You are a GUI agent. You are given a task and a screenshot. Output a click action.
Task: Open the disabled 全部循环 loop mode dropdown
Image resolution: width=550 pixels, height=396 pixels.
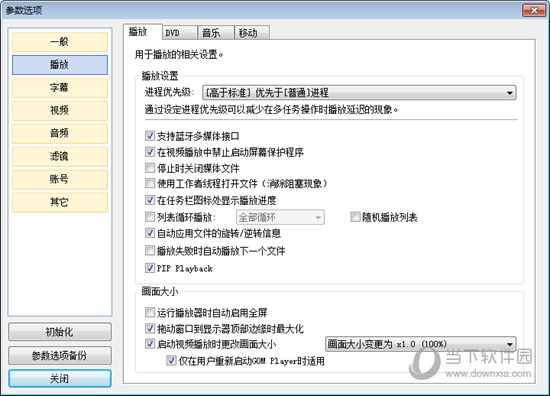pyautogui.click(x=280, y=217)
